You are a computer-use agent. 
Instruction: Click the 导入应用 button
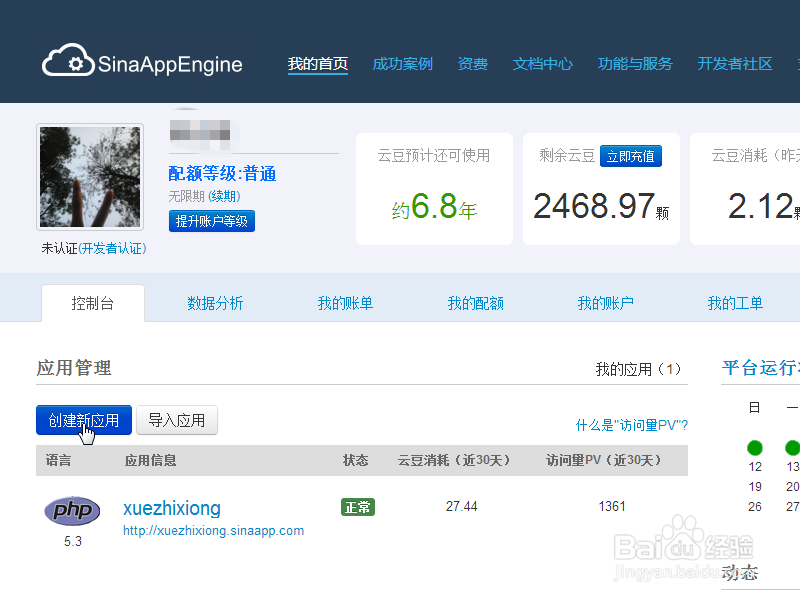[x=177, y=420]
